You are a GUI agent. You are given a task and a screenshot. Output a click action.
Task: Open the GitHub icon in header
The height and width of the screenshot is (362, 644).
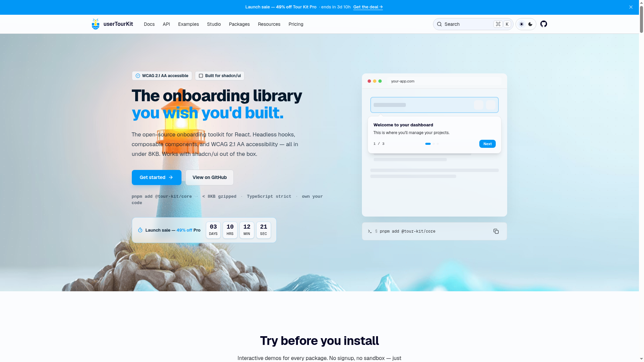544,24
